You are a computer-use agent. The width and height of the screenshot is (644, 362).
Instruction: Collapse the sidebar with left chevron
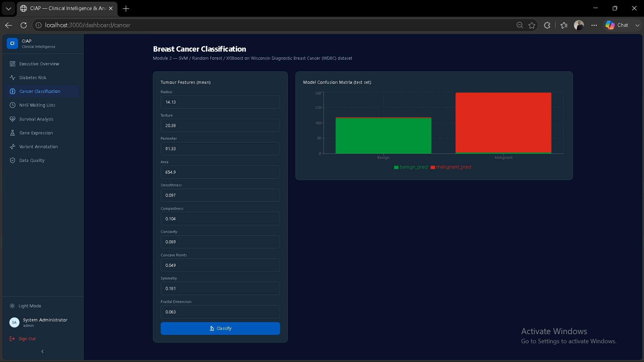[42, 351]
